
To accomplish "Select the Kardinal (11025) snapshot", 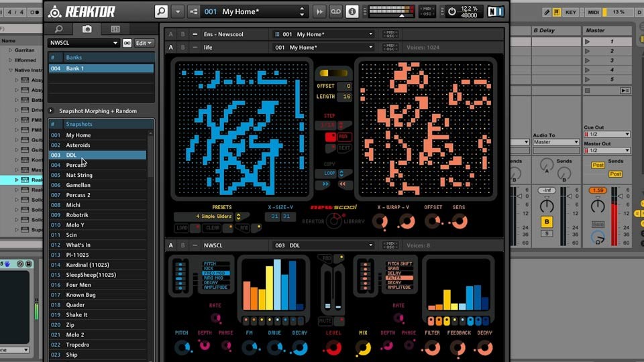I will tap(97, 265).
